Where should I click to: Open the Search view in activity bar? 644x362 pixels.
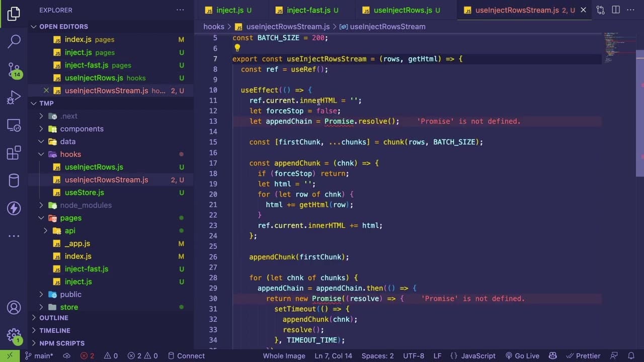[14, 41]
